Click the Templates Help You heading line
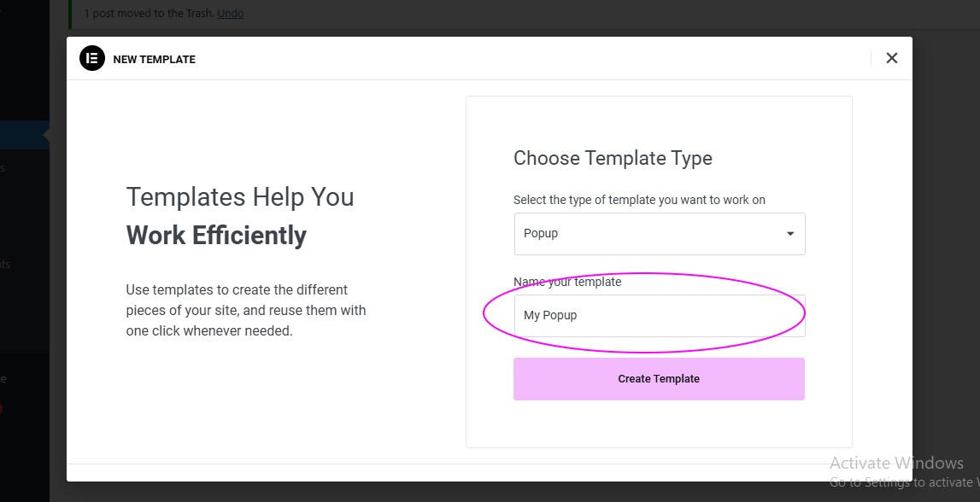Image resolution: width=980 pixels, height=502 pixels. point(240,196)
